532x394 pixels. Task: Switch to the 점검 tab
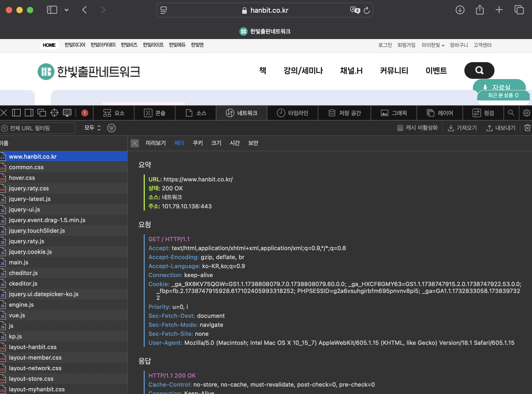(483, 113)
